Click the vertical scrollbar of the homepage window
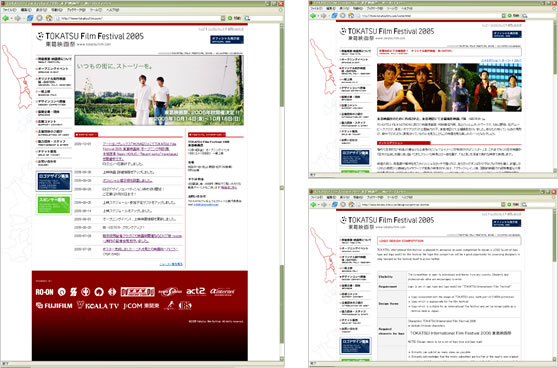 click(x=281, y=192)
